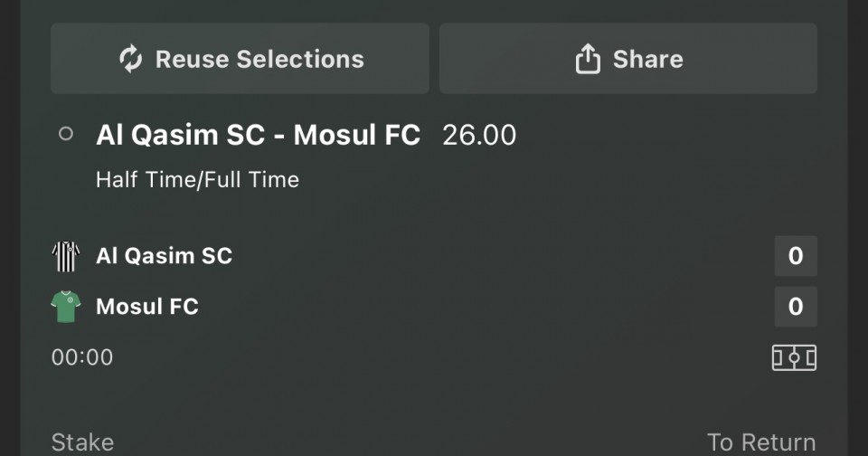Click the To Return label
The width and height of the screenshot is (868, 456).
coord(761,442)
